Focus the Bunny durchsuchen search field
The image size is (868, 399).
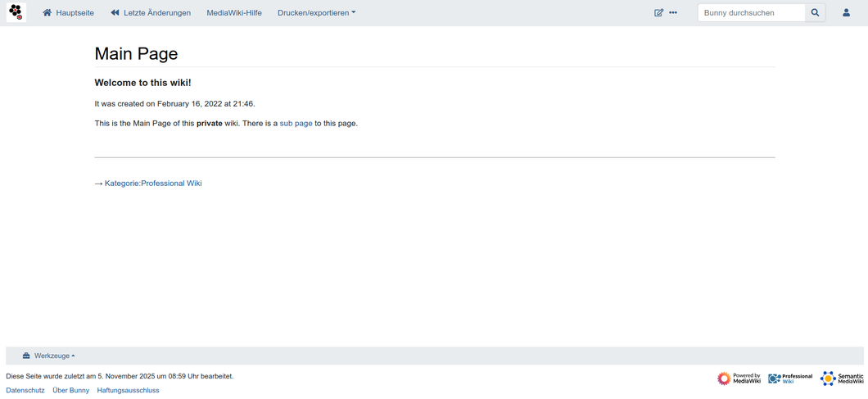point(750,13)
